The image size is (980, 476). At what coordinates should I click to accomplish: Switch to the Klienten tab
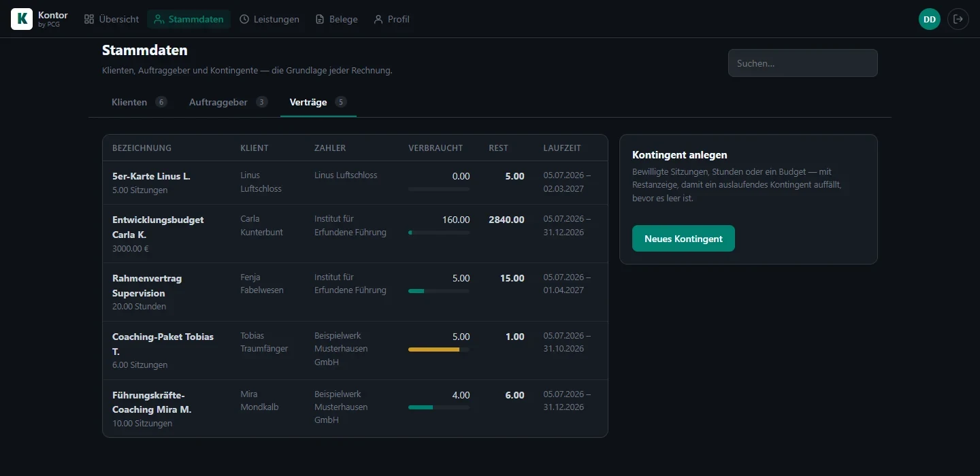click(x=140, y=102)
